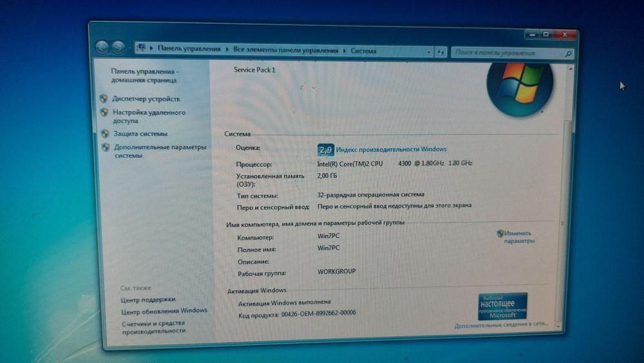Click the Control Panel icon in address bar
The image size is (644, 363).
pyautogui.click(x=141, y=48)
